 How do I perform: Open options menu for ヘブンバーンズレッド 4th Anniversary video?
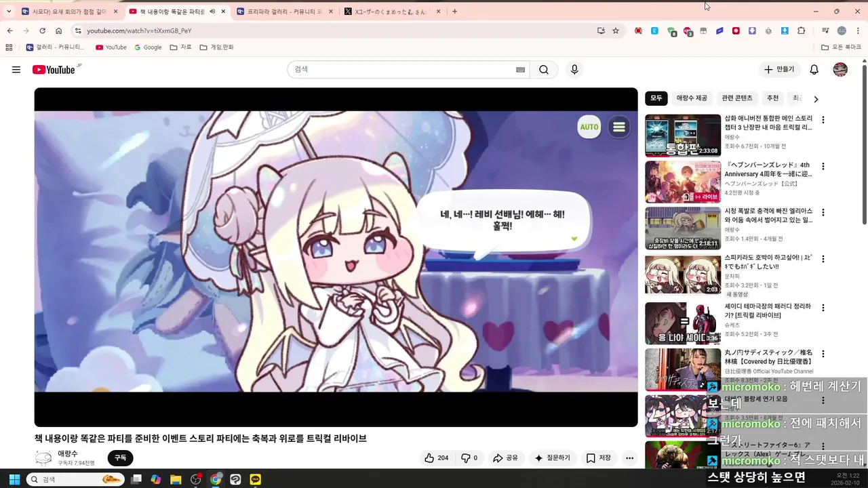[823, 166]
